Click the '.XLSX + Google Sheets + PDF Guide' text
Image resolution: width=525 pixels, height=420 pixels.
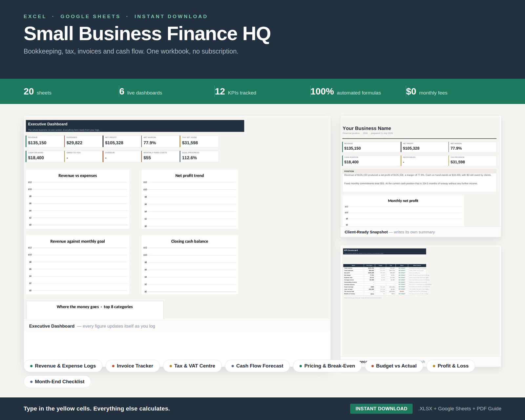click(x=460, y=409)
